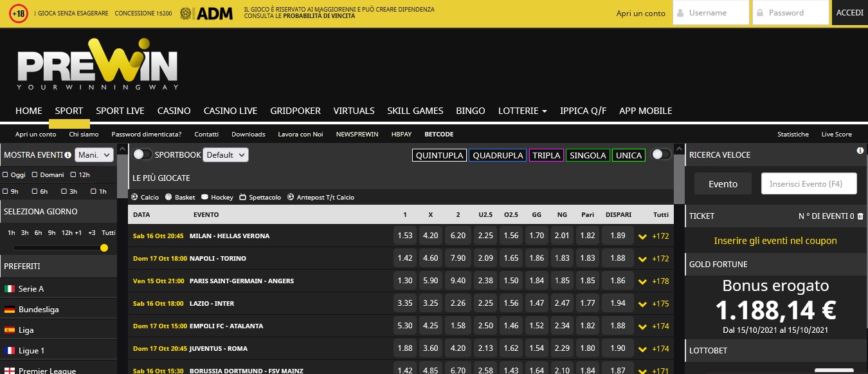The image size is (868, 374).
Task: Click the +18 age restriction badge
Action: click(19, 13)
